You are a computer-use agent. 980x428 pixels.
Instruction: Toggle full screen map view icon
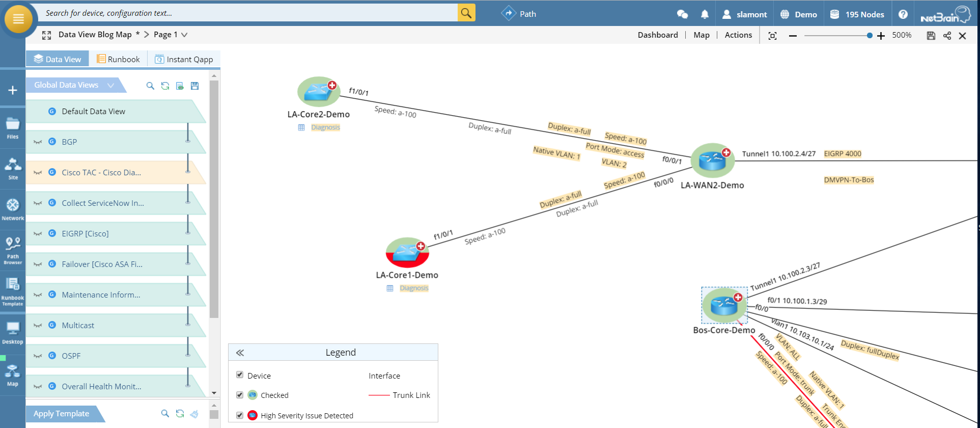[x=47, y=35]
